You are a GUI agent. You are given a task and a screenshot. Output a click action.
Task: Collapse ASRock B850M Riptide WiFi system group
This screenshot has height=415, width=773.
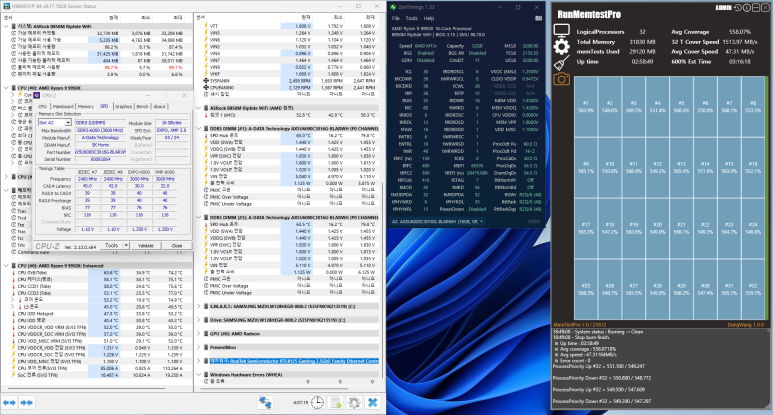pyautogui.click(x=6, y=26)
